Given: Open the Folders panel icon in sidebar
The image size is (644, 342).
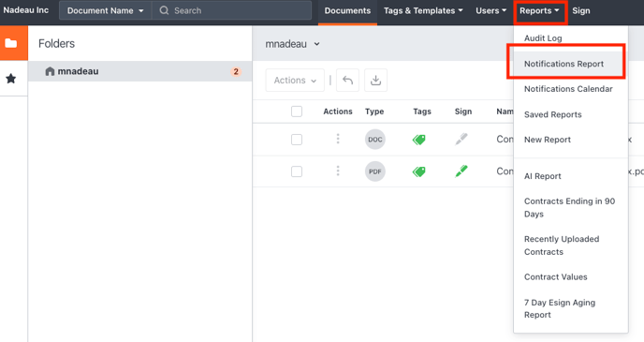Looking at the screenshot, I should pyautogui.click(x=11, y=43).
